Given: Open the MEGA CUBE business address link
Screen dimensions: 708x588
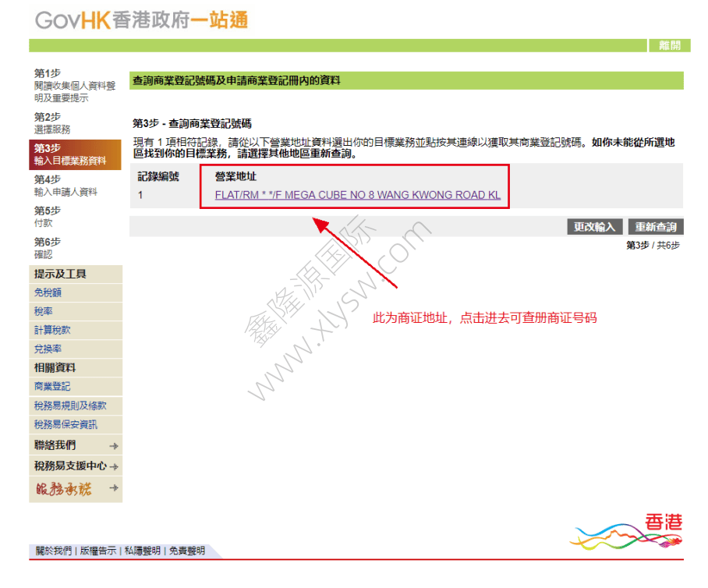Looking at the screenshot, I should [357, 195].
